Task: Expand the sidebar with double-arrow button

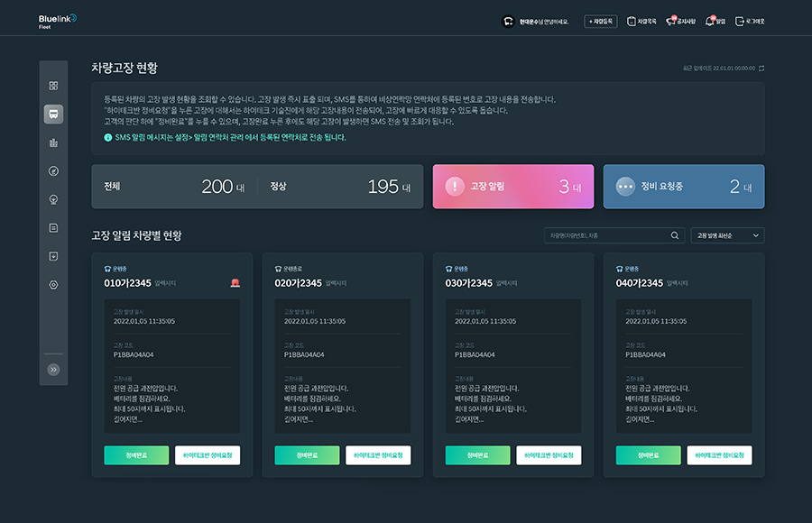Action: pyautogui.click(x=53, y=369)
